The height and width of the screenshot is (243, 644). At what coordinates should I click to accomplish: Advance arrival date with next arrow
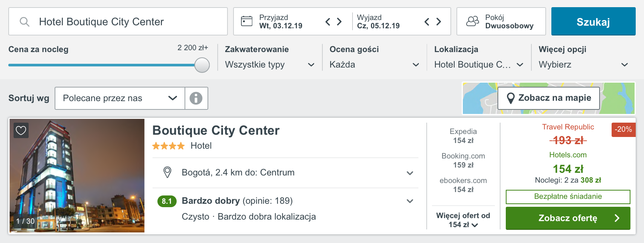pyautogui.click(x=339, y=22)
